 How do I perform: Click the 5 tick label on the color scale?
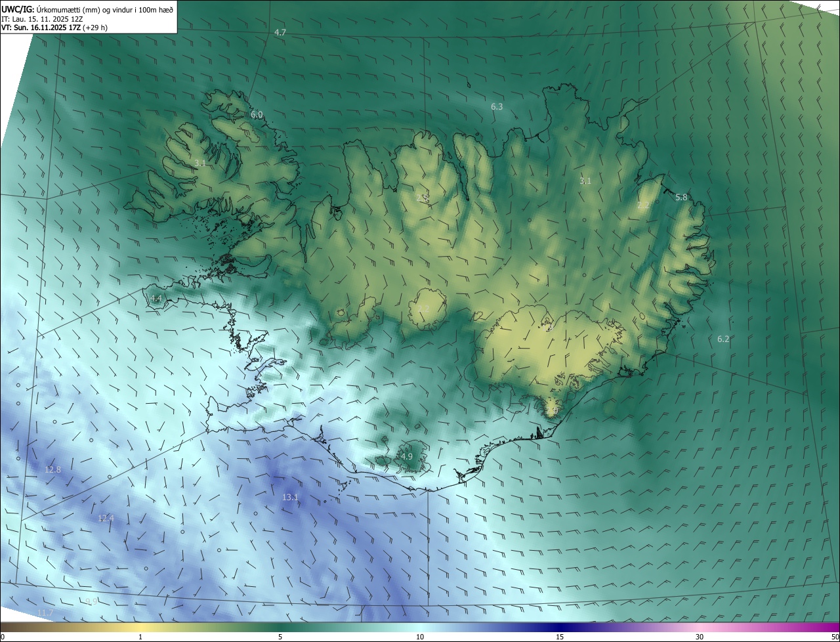(x=280, y=637)
